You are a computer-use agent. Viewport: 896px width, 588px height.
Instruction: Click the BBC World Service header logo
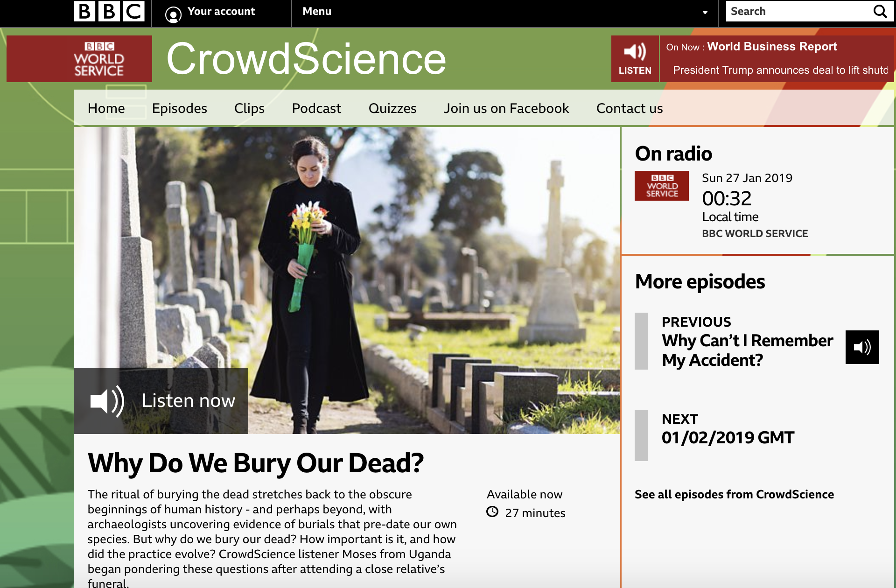pos(79,59)
